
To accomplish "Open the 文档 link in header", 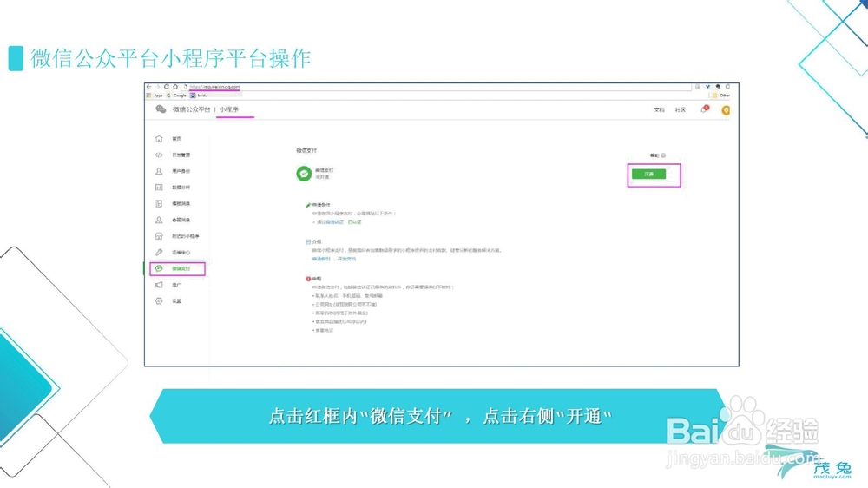I will click(x=659, y=109).
